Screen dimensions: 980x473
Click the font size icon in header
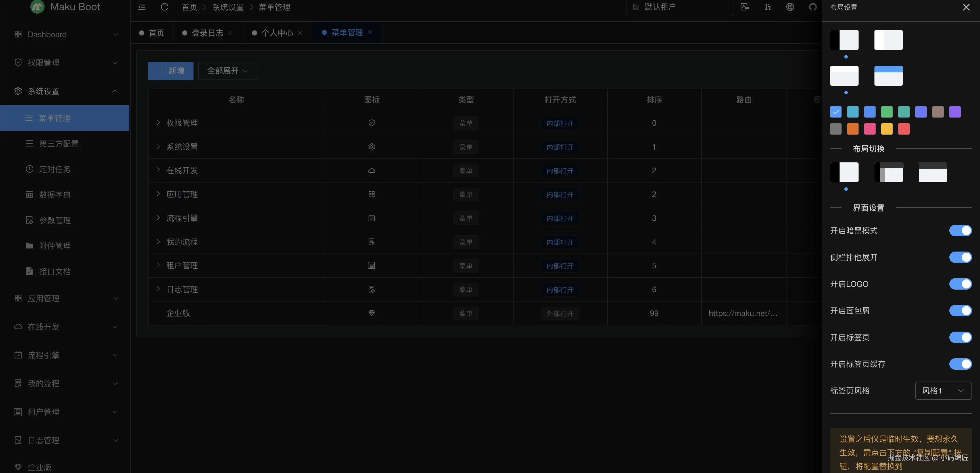tap(767, 7)
